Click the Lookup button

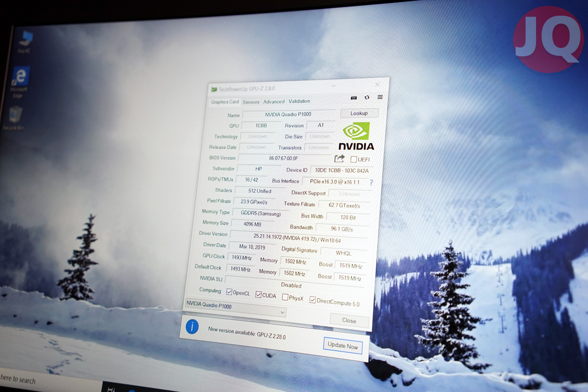click(359, 113)
